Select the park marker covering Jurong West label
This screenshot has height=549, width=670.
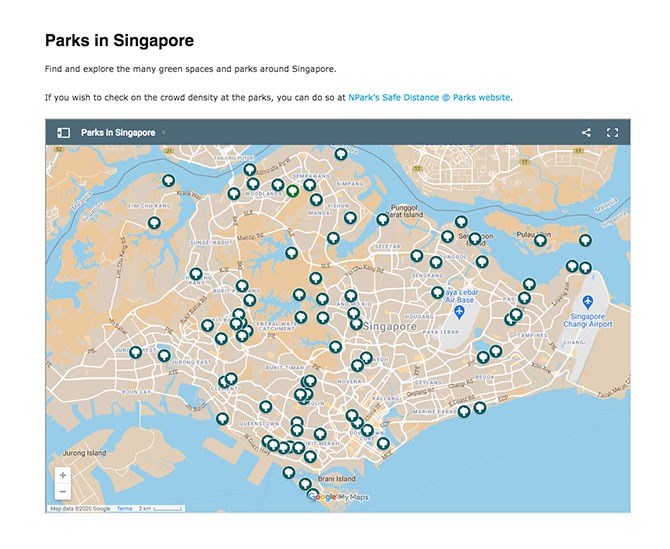(135, 352)
